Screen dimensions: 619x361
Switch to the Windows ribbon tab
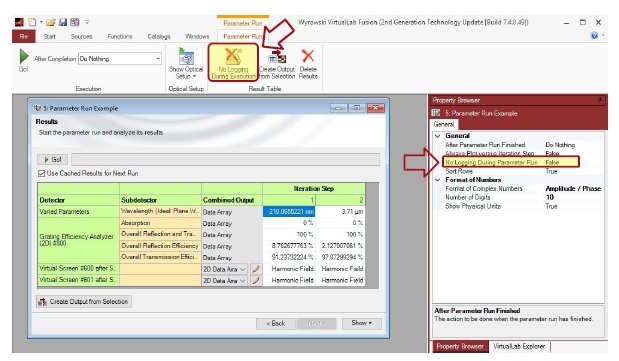pyautogui.click(x=197, y=36)
